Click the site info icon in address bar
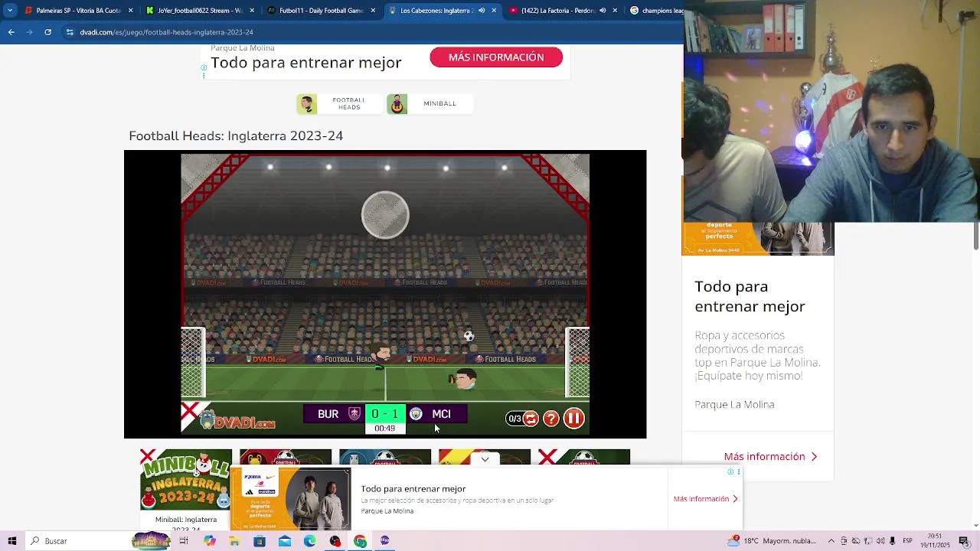This screenshot has height=551, width=980. [x=70, y=32]
